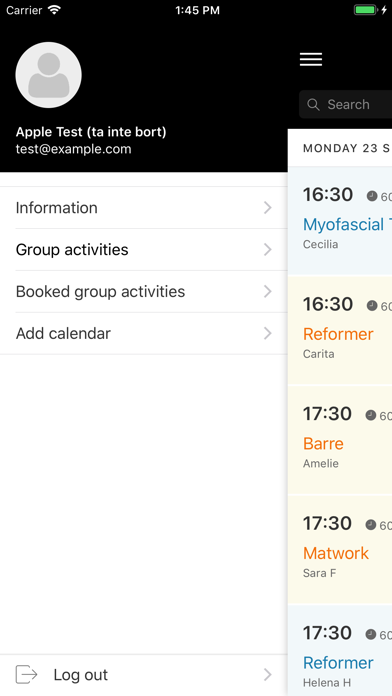Click into the Search field
The image size is (392, 696).
coord(345,105)
